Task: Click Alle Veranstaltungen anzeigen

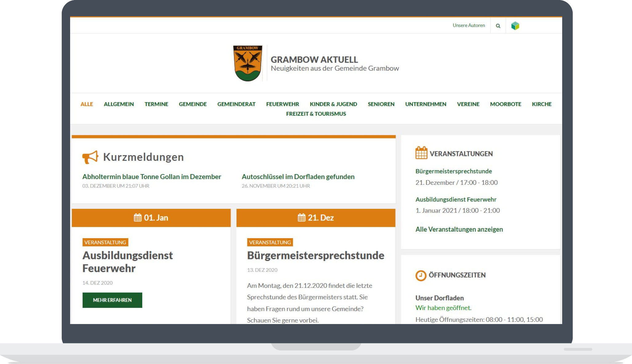Action: click(459, 229)
